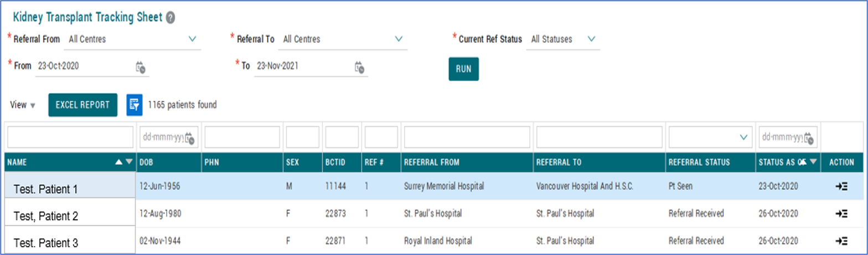This screenshot has height=255, width=868.
Task: Click the Referral From filter field
Action: (467, 137)
